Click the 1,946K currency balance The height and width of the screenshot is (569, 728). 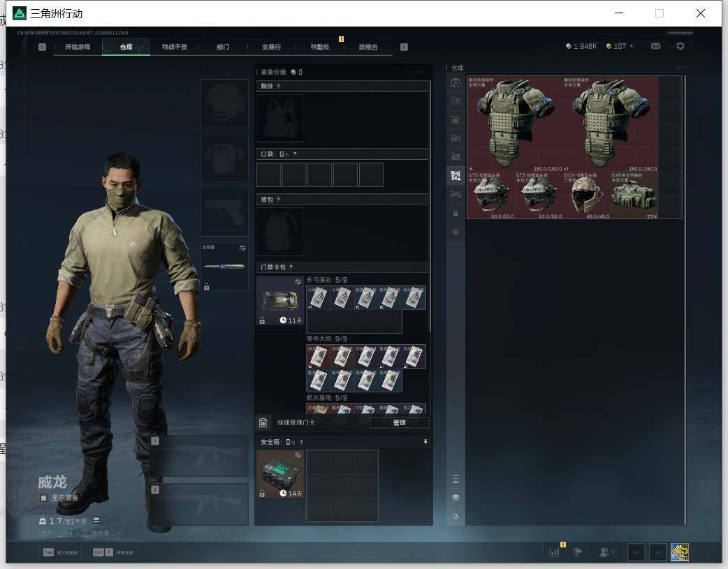click(581, 46)
